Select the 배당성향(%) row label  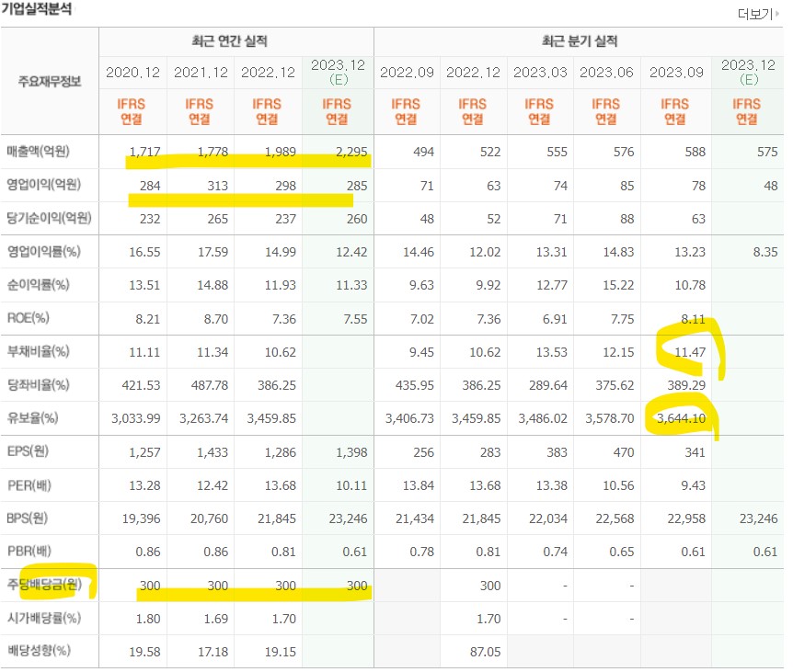(39, 651)
